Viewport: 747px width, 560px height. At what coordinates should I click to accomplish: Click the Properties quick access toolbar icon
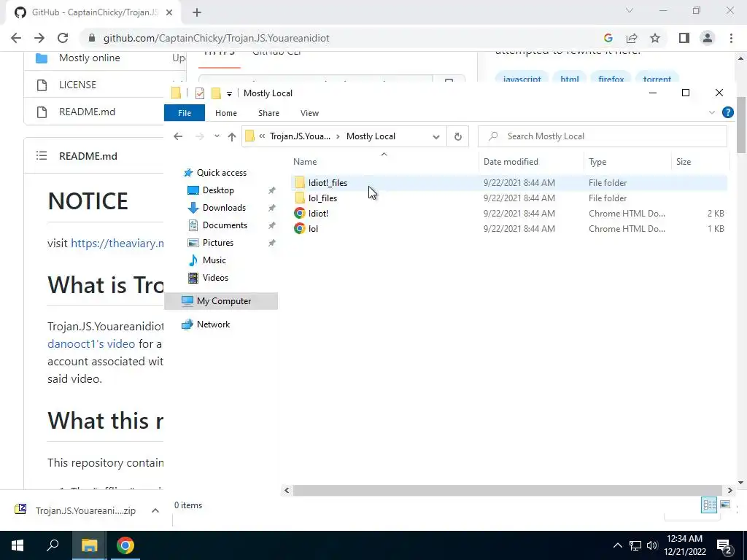(200, 93)
